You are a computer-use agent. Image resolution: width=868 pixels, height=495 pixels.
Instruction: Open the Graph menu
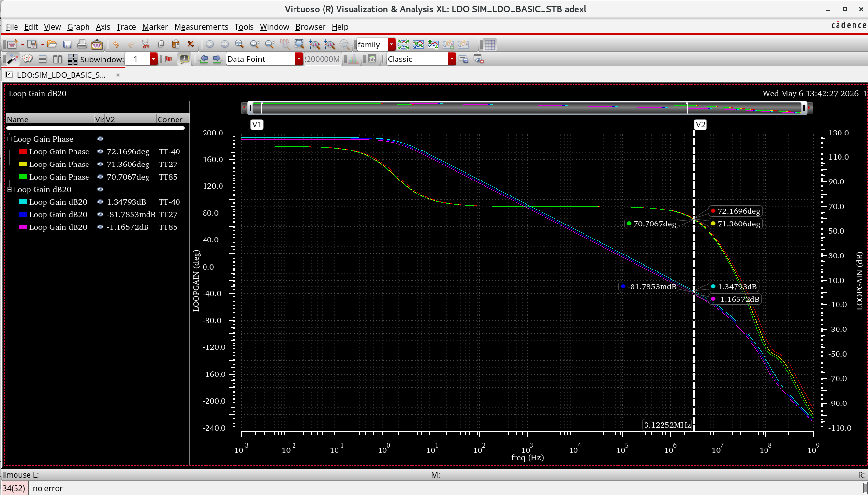(x=78, y=27)
